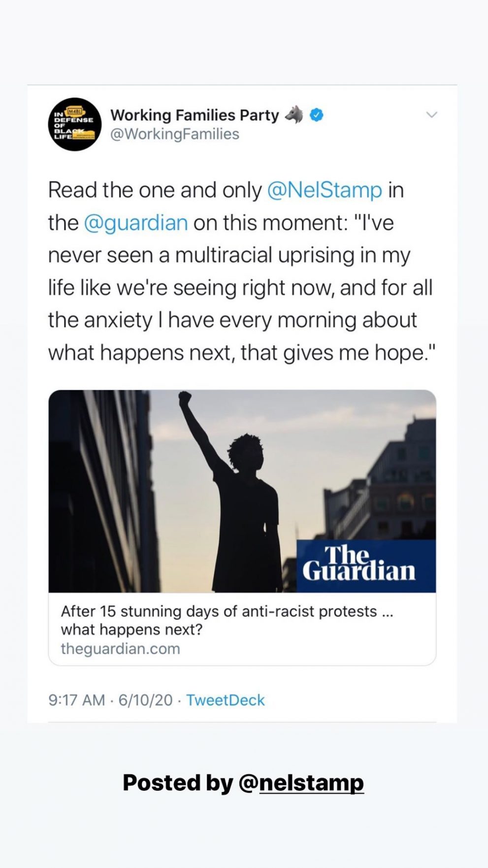Click the 6/10/20 tweet date
The height and width of the screenshot is (868, 488).
[146, 700]
